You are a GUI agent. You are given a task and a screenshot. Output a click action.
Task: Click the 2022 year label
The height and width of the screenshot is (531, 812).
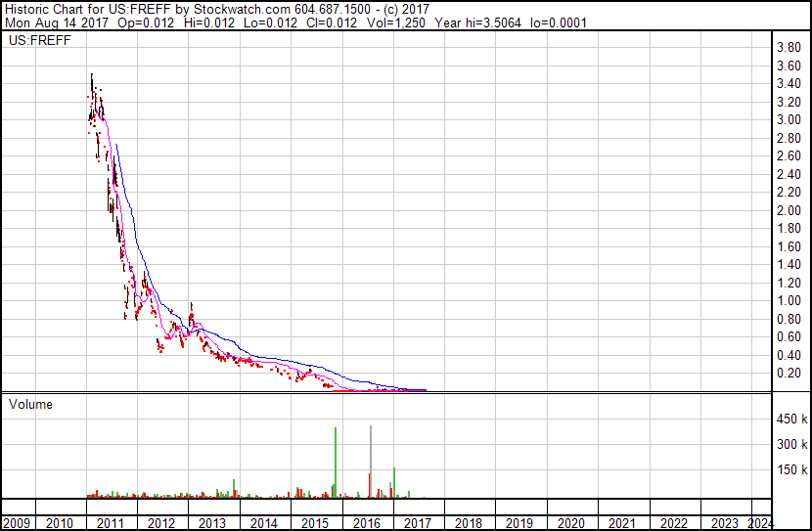click(x=674, y=523)
